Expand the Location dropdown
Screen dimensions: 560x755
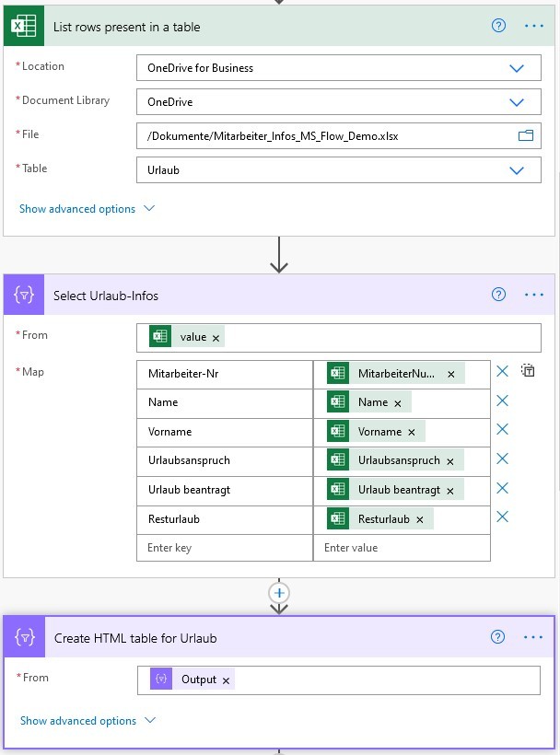coord(517,68)
